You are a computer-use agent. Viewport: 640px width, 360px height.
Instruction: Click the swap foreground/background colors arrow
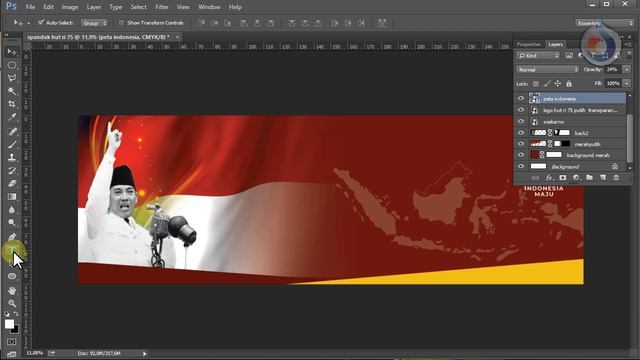[x=16, y=314]
